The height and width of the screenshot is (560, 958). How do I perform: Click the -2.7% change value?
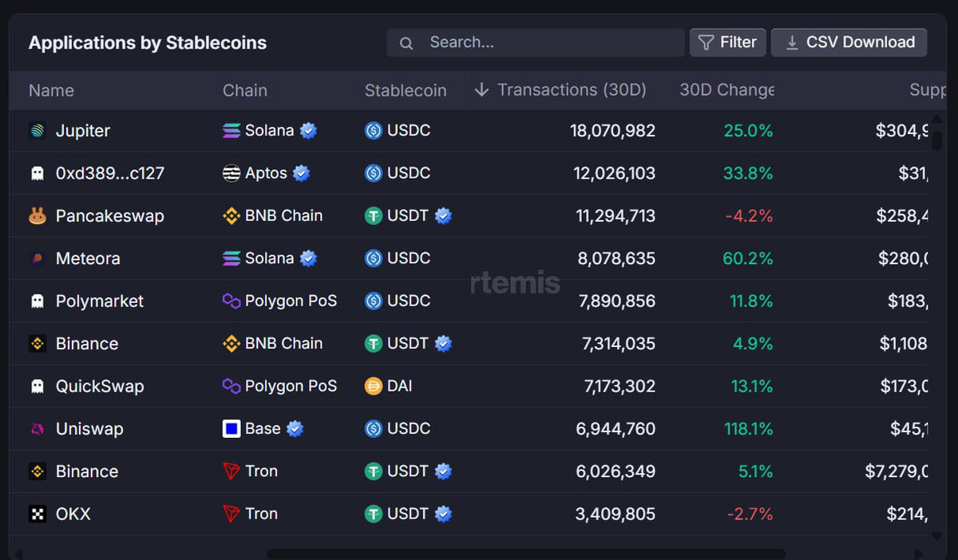click(750, 515)
